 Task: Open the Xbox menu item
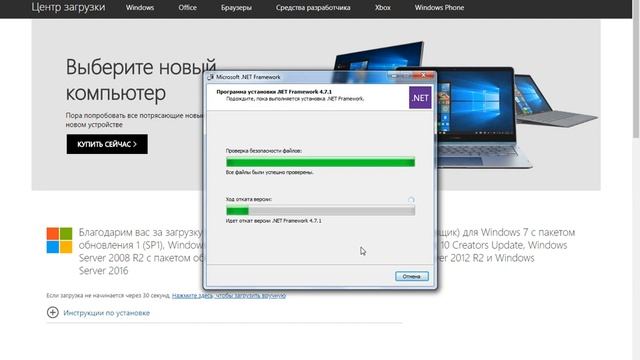click(382, 7)
